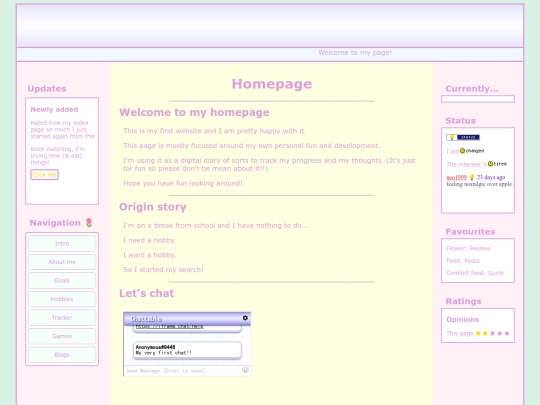540x405 pixels.
Task: Click 'Flower: Peonies' in Favourites
Action: click(468, 249)
